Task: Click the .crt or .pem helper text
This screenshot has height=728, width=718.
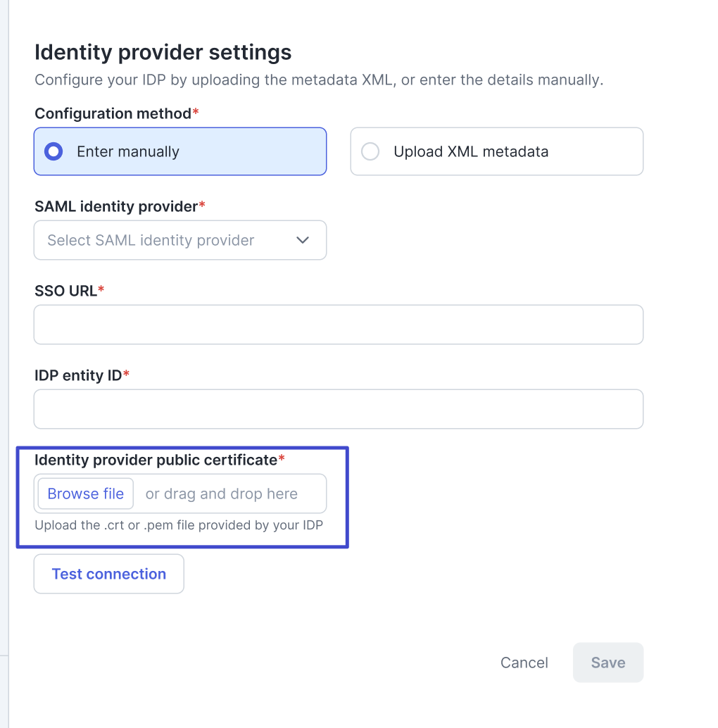Action: coord(179,525)
